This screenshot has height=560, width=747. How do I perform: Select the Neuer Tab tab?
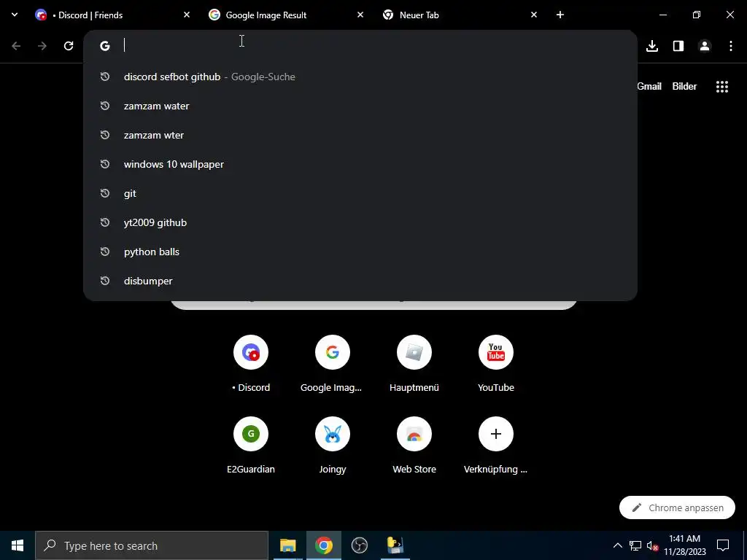[x=459, y=15]
